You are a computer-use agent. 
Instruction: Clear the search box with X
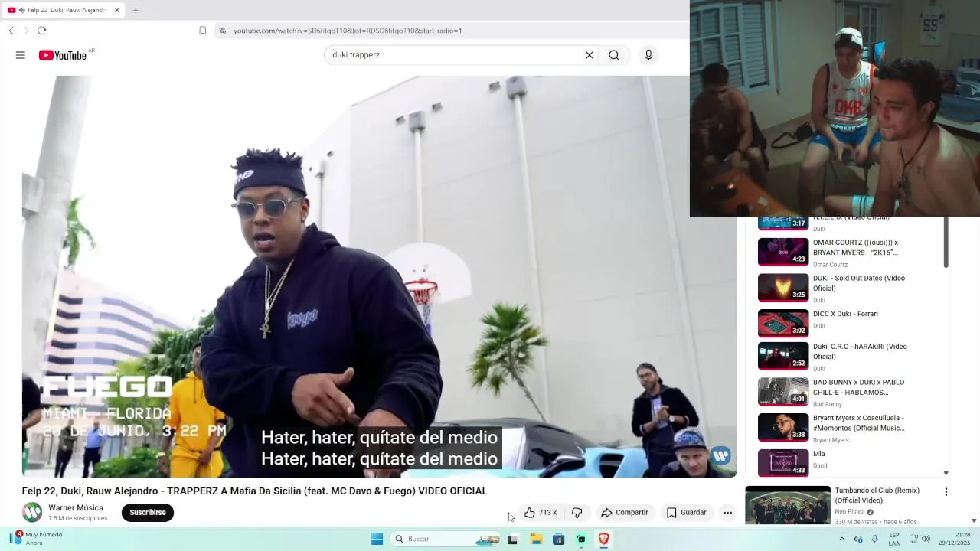coord(590,55)
